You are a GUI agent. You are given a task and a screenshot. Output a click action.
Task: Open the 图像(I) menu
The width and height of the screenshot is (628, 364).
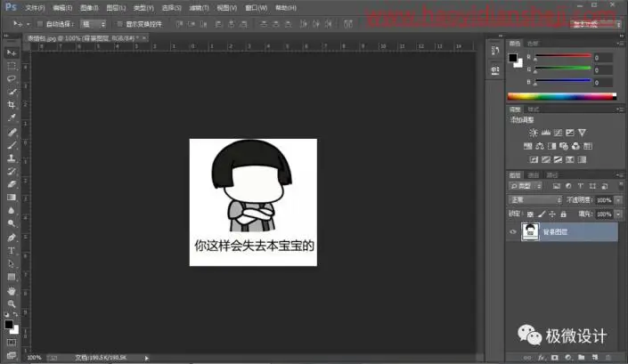(89, 8)
